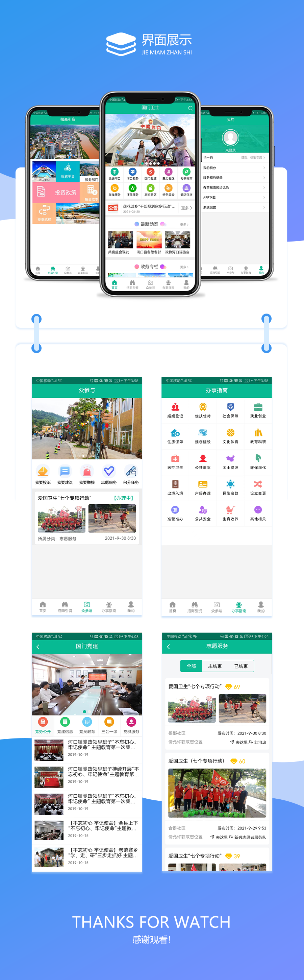Switch filter to 未结束 in 志愿服务
Viewport: 304px width, 980px height.
[x=215, y=666]
